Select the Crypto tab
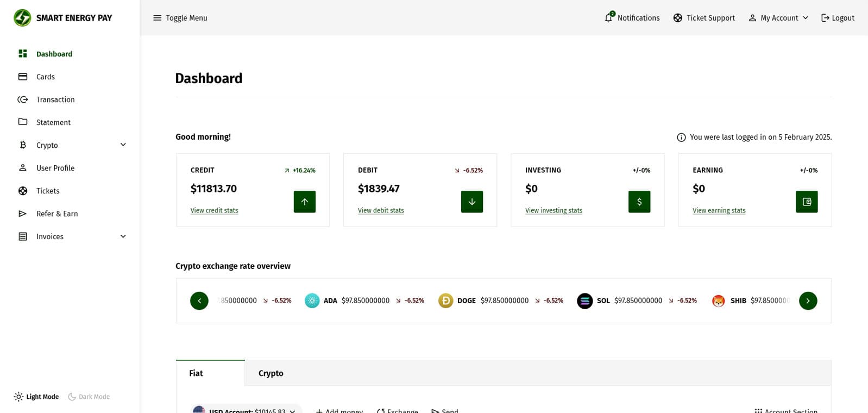This screenshot has height=413, width=868. (271, 373)
